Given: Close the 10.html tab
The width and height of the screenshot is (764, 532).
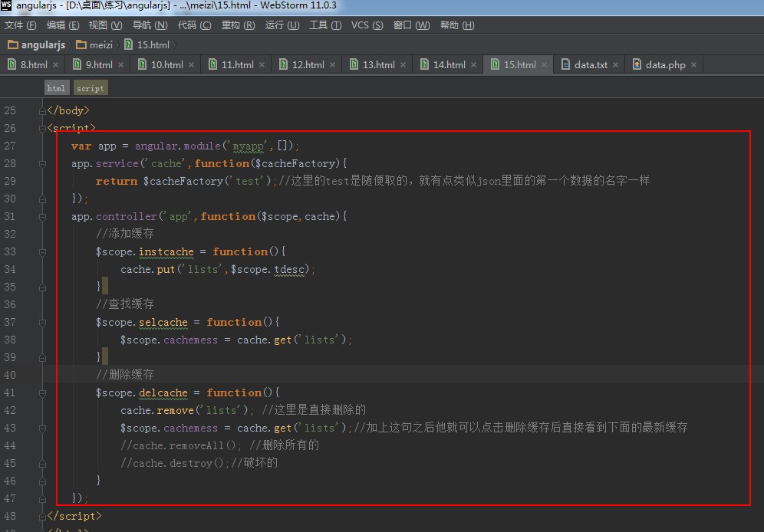Looking at the screenshot, I should (x=192, y=64).
